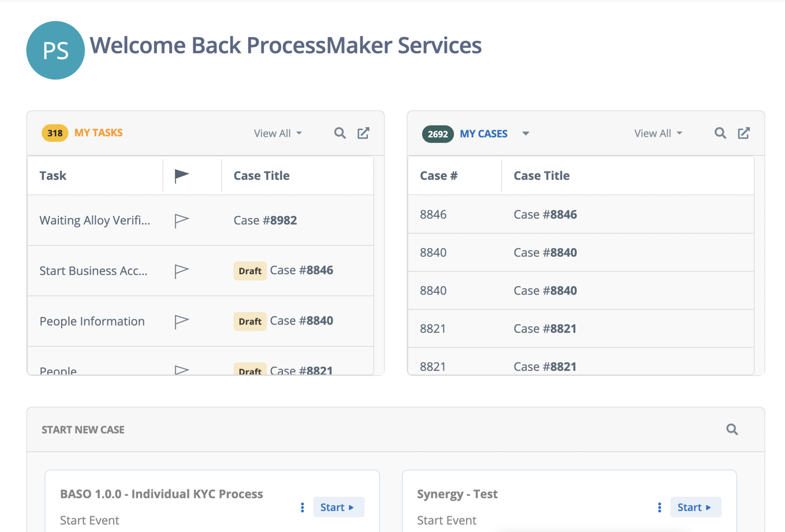Open options menu for Synergy - Test
785x532 pixels.
tap(659, 507)
